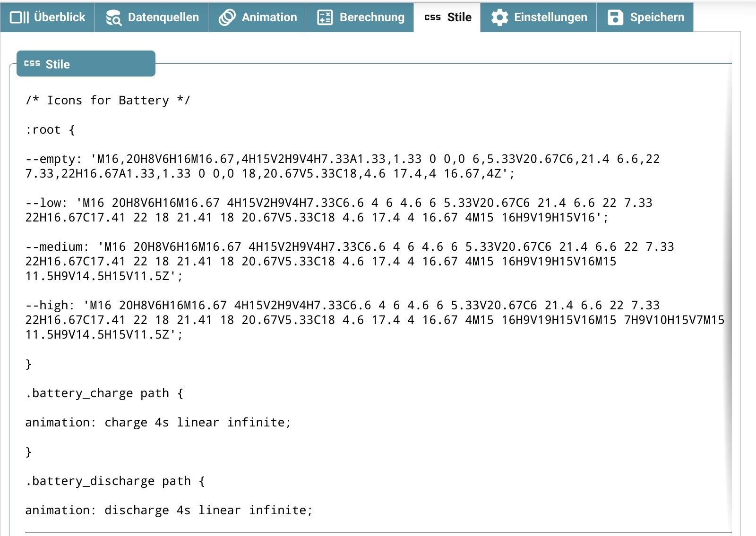Image resolution: width=756 pixels, height=536 pixels.
Task: Click the '/* Icons for Battery */' comment line
Action: tap(108, 100)
